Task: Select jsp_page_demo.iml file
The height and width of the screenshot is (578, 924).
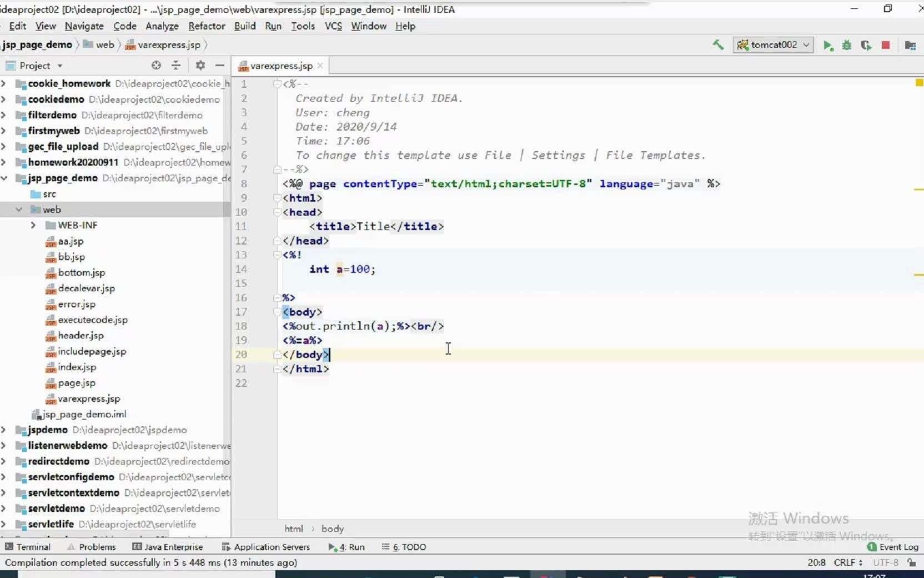Action: [79, 414]
